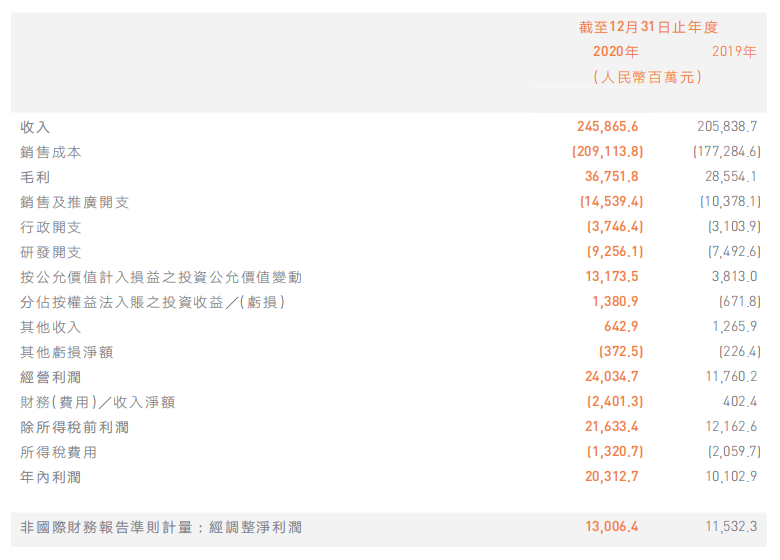Viewport: 780px width, 560px height.
Task: Select the 2020年 column header
Action: tap(615, 52)
